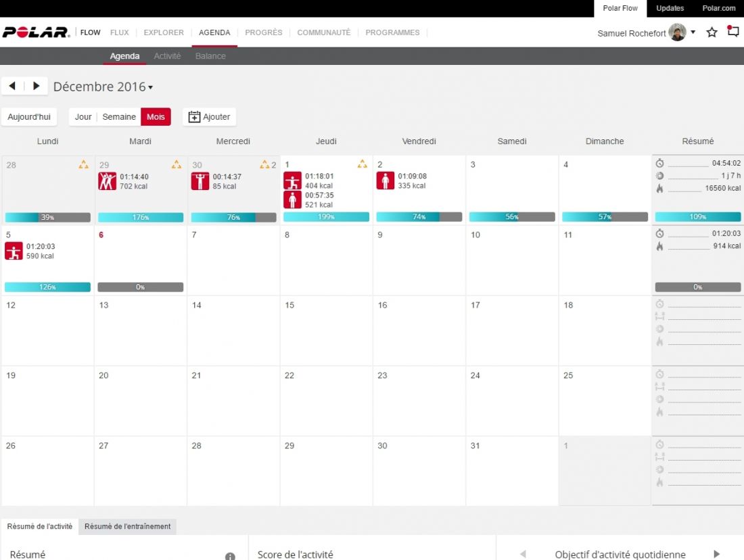Expand the user account dropdown arrow

tap(693, 32)
